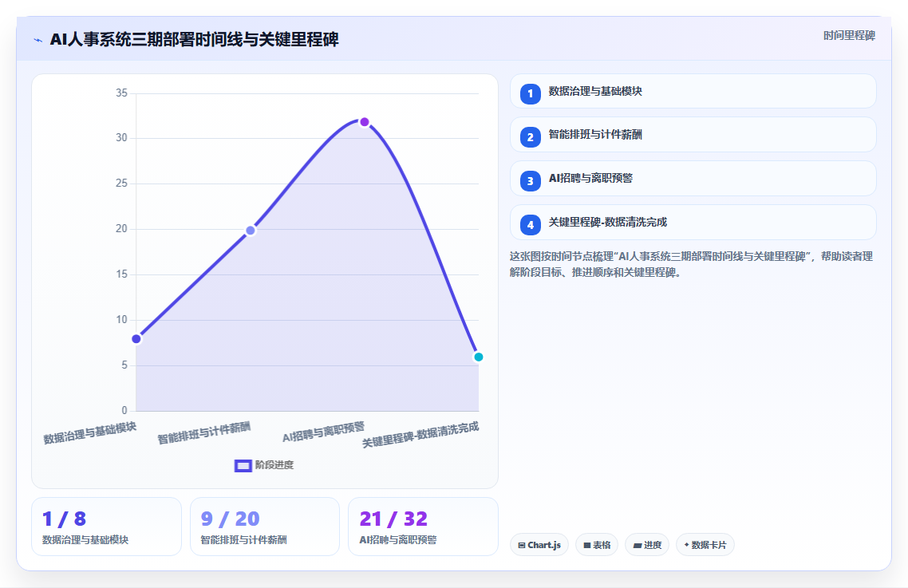Click the 表格 tag
The height and width of the screenshot is (588, 908).
click(597, 545)
